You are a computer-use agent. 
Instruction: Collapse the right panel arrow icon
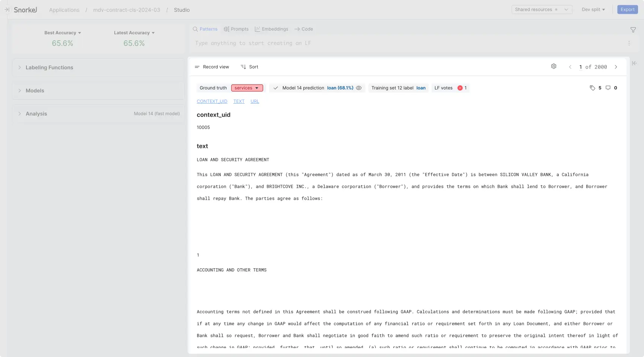coord(634,63)
